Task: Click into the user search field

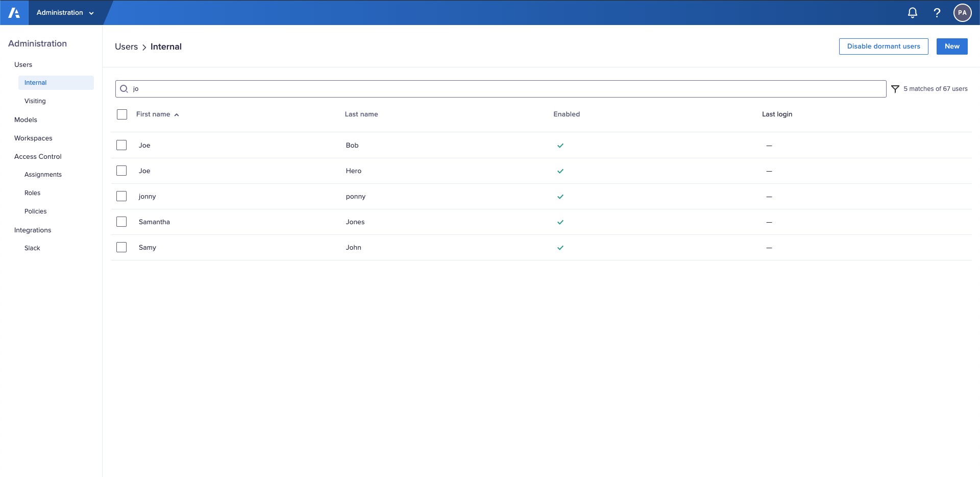Action: point(505,89)
